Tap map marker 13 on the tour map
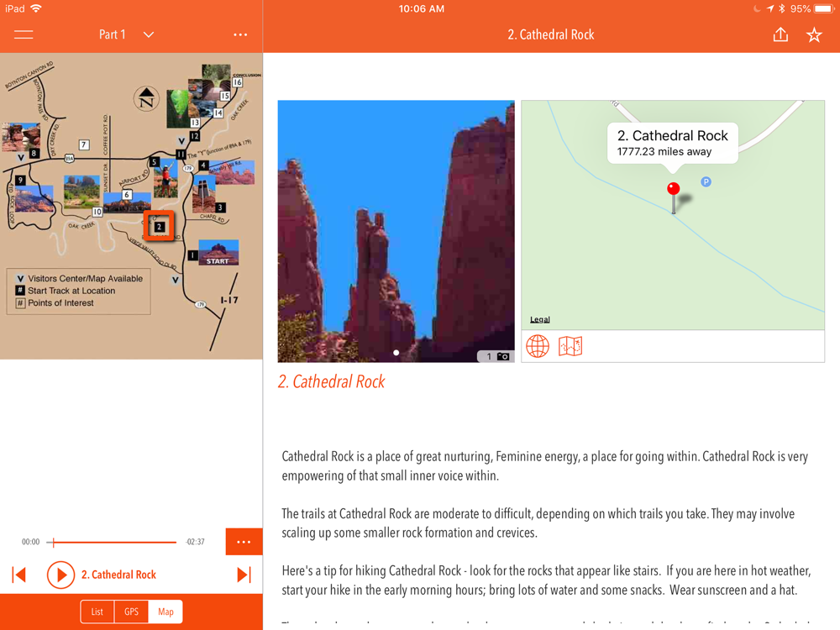This screenshot has height=630, width=840. pyautogui.click(x=195, y=123)
